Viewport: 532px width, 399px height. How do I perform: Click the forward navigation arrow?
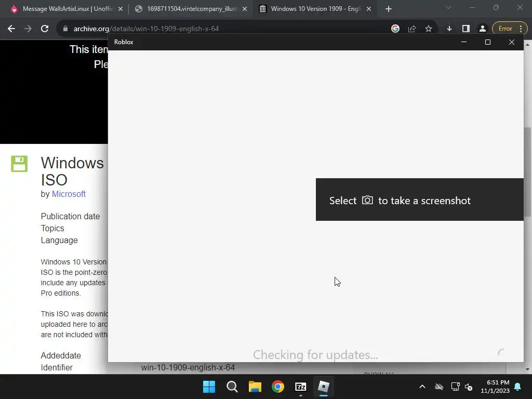[x=28, y=29]
